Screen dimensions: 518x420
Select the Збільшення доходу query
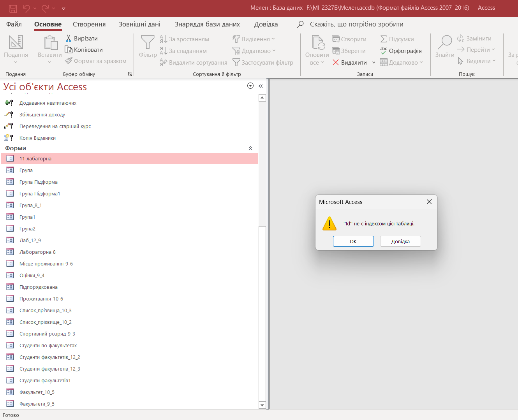(130, 114)
